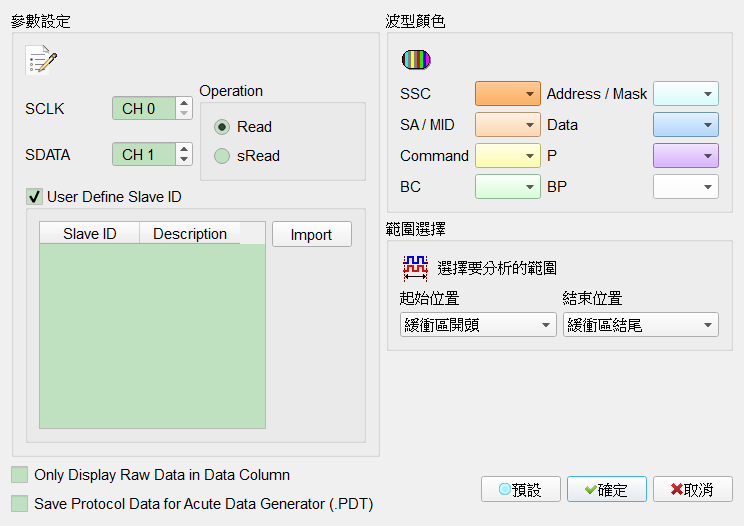Click the parameter settings notepad icon
The width and height of the screenshot is (744, 526).
point(41,60)
